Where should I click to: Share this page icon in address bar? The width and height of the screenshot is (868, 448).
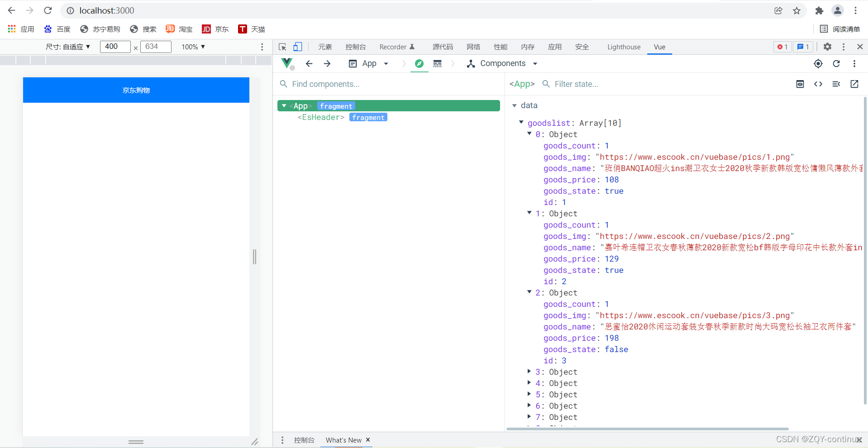click(778, 10)
